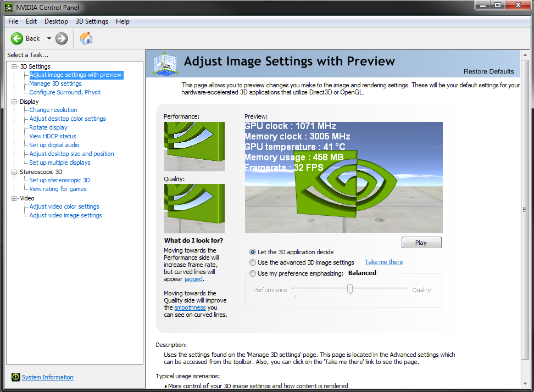
Task: Click the Quality slider label
Action: tap(421, 290)
